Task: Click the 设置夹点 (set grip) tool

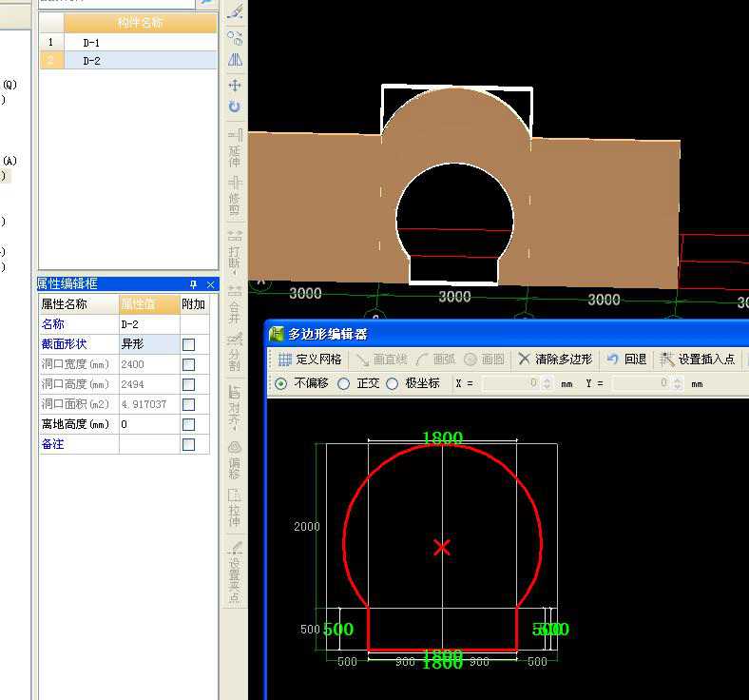Action: coord(235,572)
